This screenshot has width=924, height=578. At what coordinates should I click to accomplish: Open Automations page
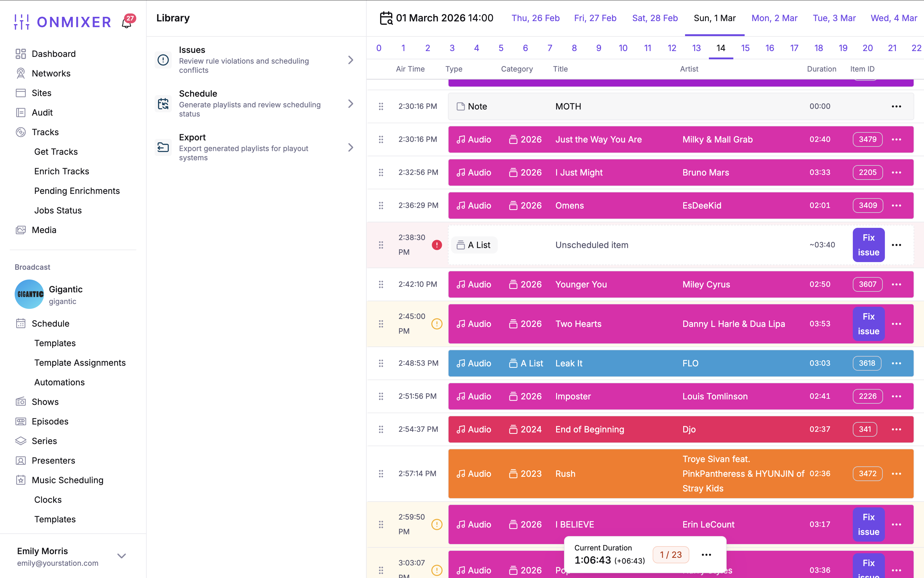point(59,382)
